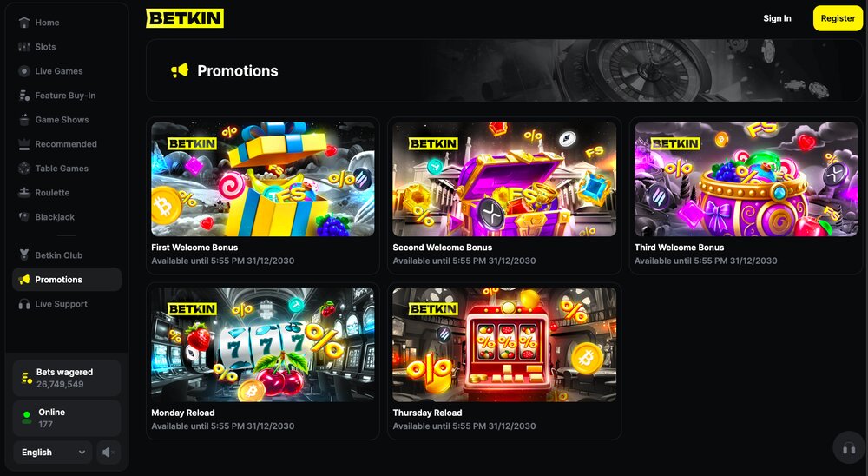Open the Betkin Club trophy icon
Viewport: 868px width, 476px height.
(x=23, y=255)
